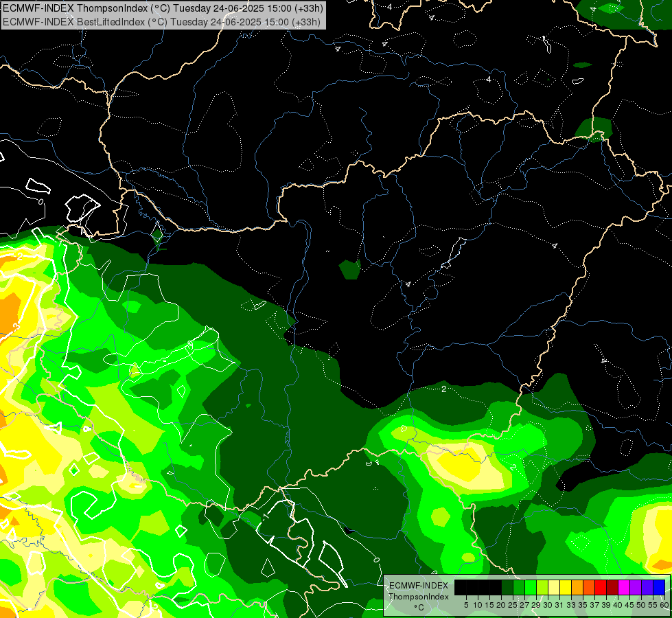672x618 pixels.
Task: Select the orange-red 35–37 legend swatch
Action: (589, 587)
